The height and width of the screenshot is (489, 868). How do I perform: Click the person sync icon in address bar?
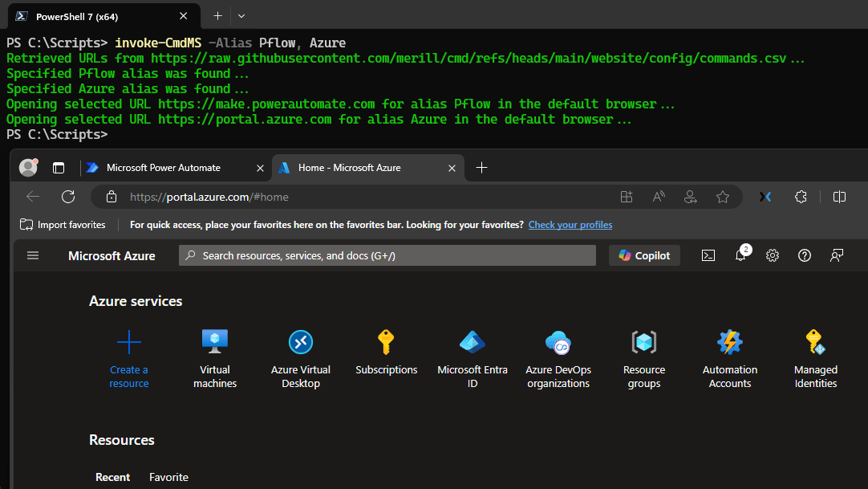[690, 197]
